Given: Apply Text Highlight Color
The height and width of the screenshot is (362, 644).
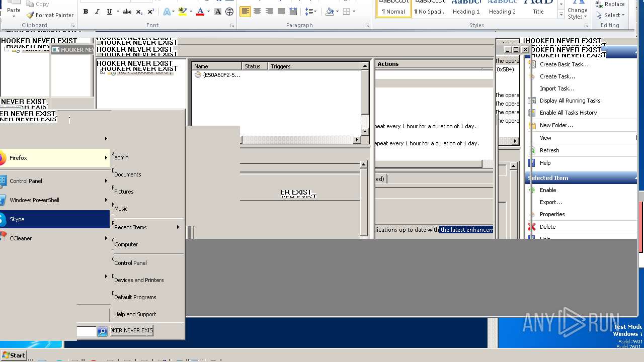Looking at the screenshot, I should coord(182,12).
